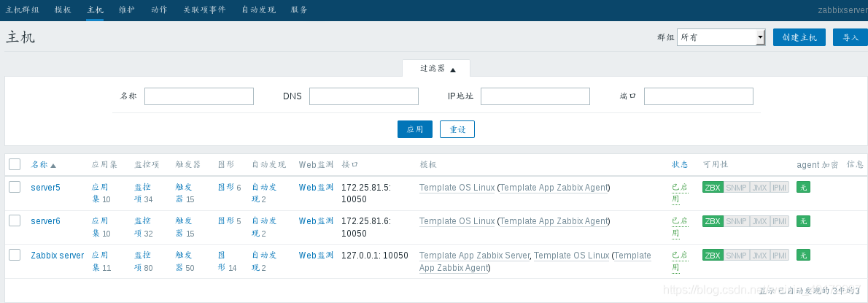Open the 关联项事件 menu
The image size is (868, 303).
pos(205,10)
